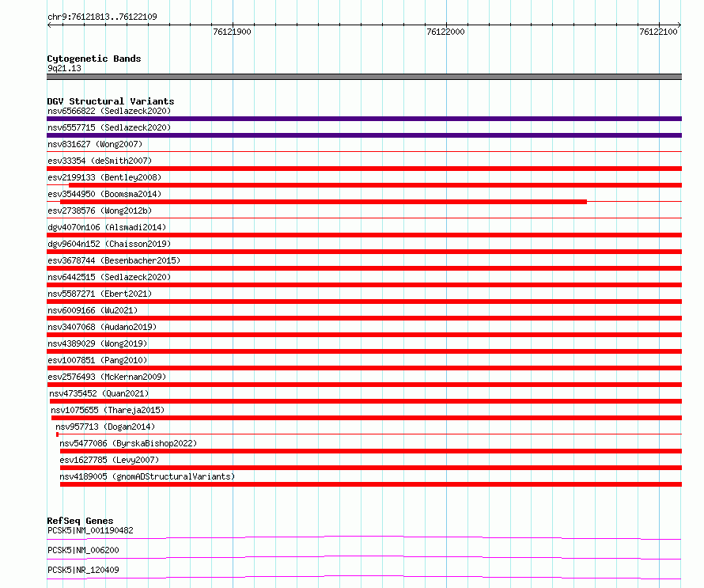Click the 76122100 ruler position label
Image resolution: width=704 pixels, height=588 pixels.
pos(658,32)
